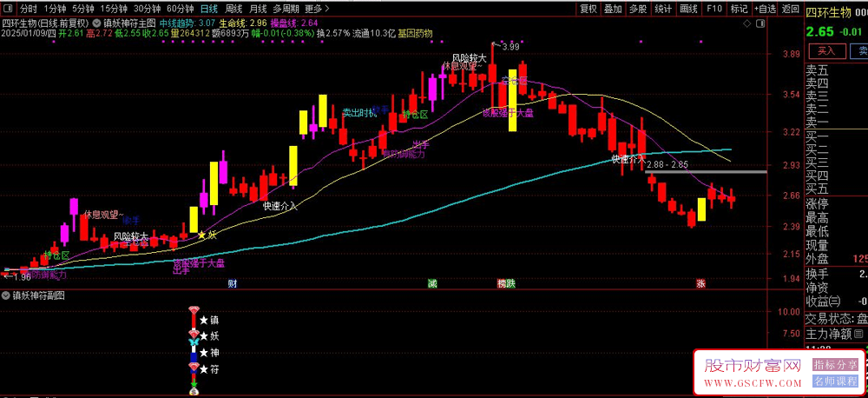
Task: Click the ★符 diamond icon in the sub-chart
Action: pyautogui.click(x=194, y=367)
